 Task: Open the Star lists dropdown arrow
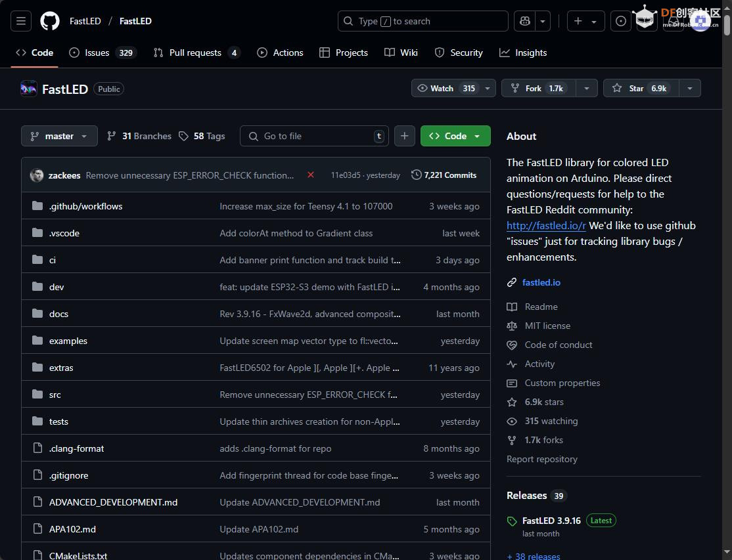click(x=690, y=88)
